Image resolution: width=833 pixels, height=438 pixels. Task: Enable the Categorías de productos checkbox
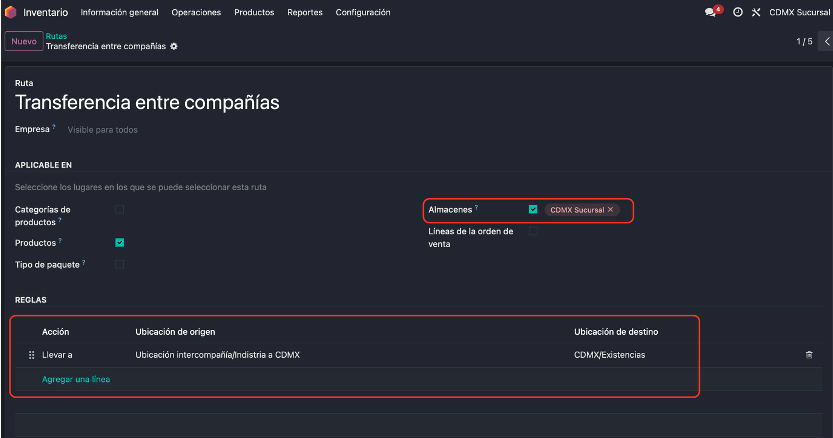(x=120, y=210)
